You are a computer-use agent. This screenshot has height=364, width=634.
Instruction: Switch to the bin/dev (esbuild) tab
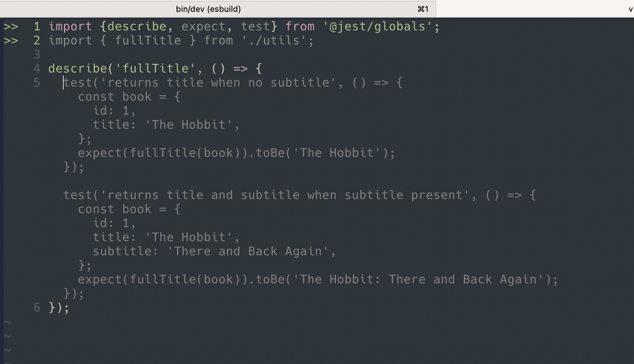(208, 9)
